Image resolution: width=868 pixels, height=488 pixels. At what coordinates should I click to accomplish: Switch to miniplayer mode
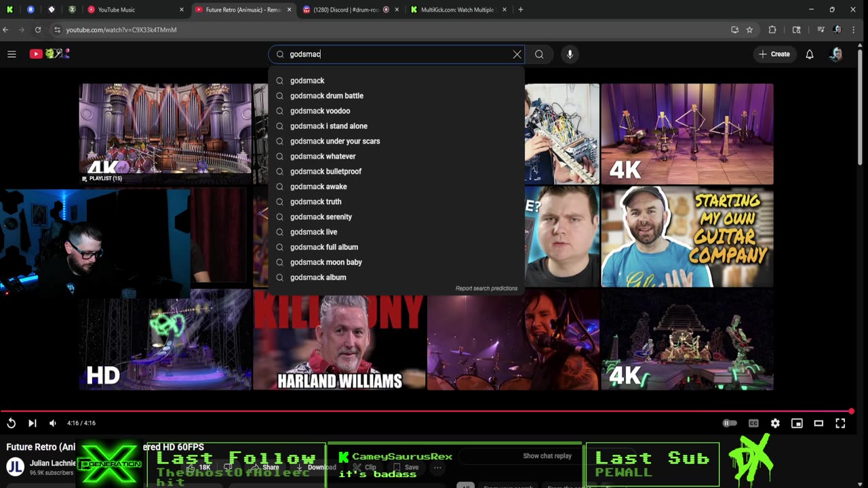click(797, 423)
